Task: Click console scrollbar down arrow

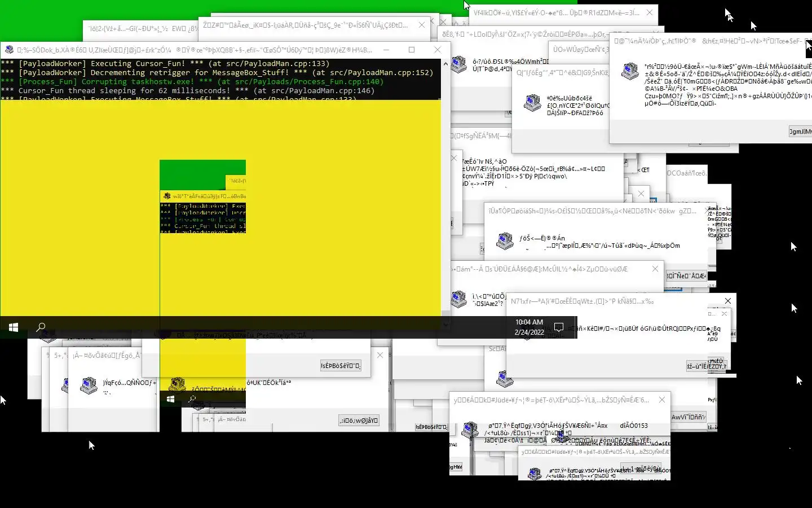Action: tap(445, 324)
